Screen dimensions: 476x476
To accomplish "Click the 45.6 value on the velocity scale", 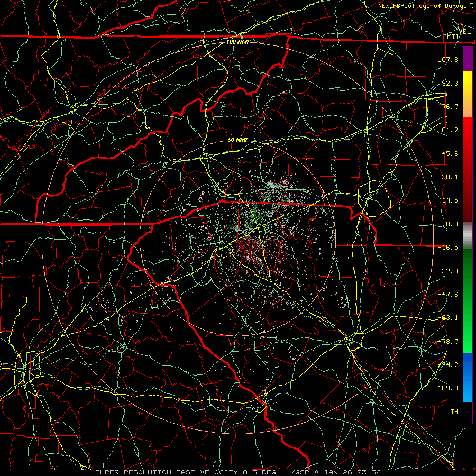I will pos(450,153).
